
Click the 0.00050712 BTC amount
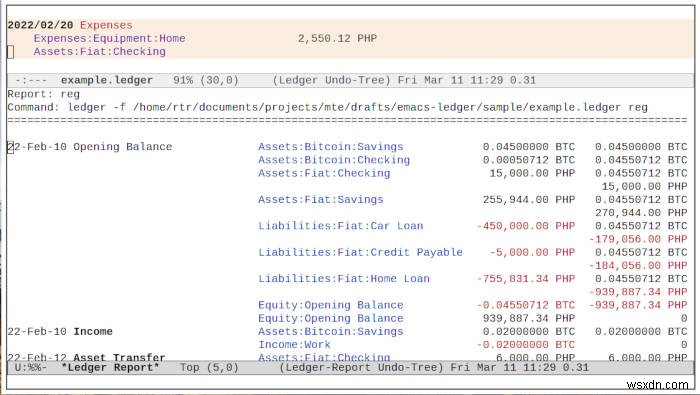(529, 160)
